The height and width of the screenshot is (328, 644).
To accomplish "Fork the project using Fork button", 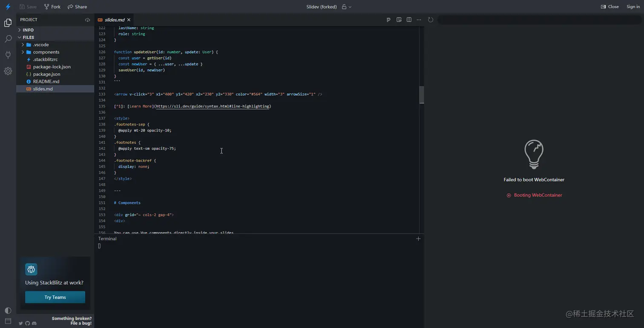I will 52,7.
